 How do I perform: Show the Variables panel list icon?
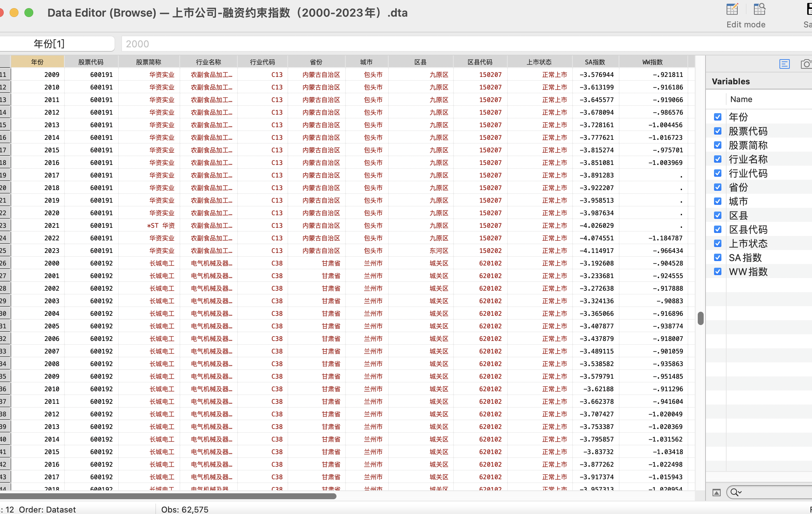click(784, 64)
